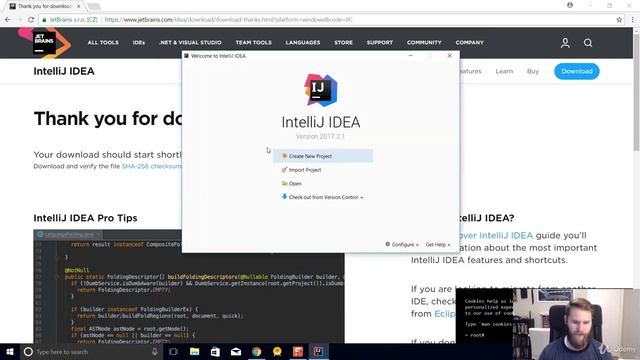Open a new browser tab

click(x=94, y=6)
